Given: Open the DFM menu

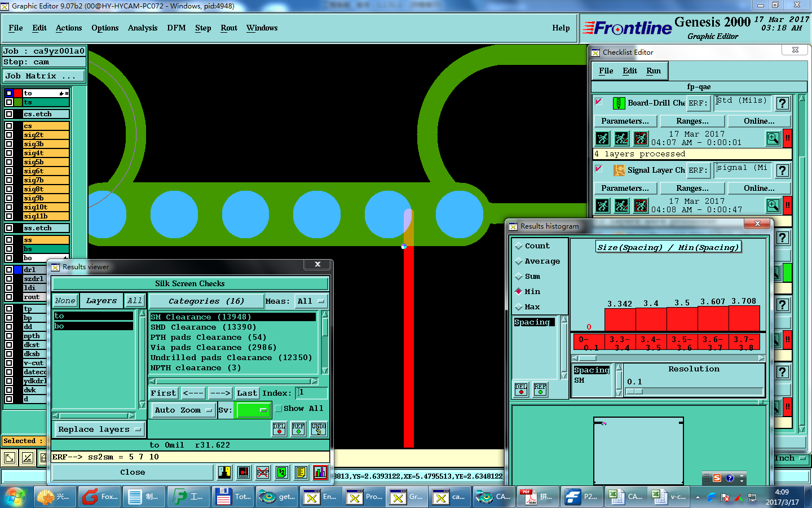Looking at the screenshot, I should click(176, 28).
